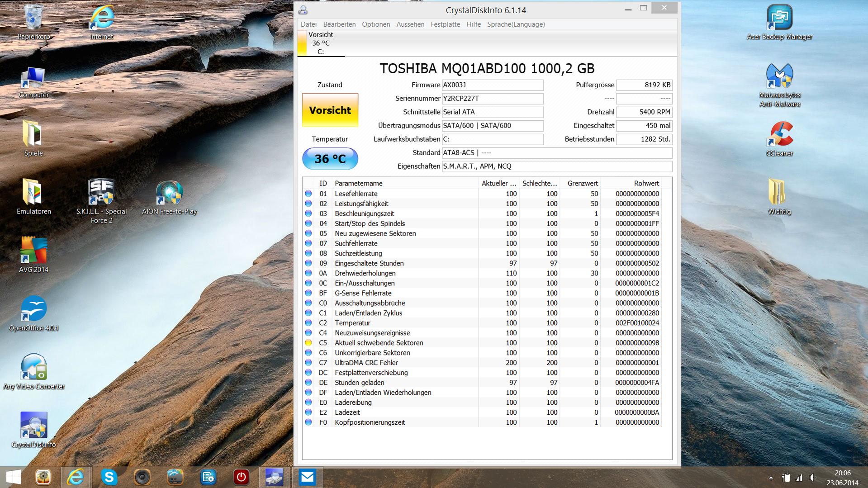Click the CrystalDiskInfo title bar app icon

pyautogui.click(x=303, y=9)
